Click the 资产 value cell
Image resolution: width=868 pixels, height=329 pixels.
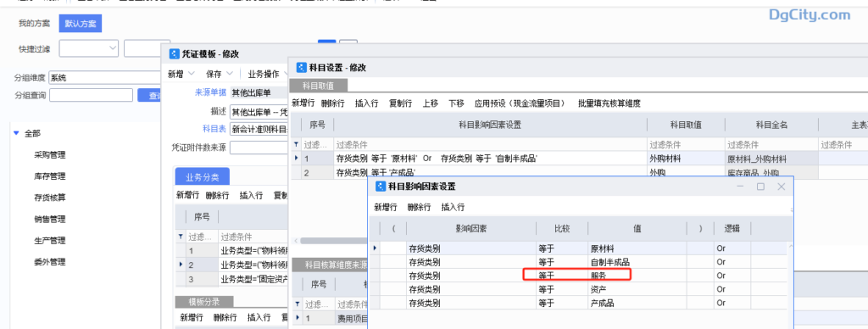click(x=637, y=288)
